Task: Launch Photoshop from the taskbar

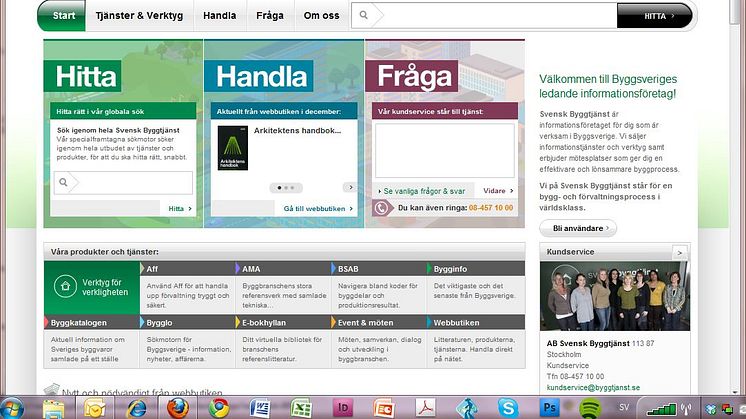Action: click(x=549, y=408)
